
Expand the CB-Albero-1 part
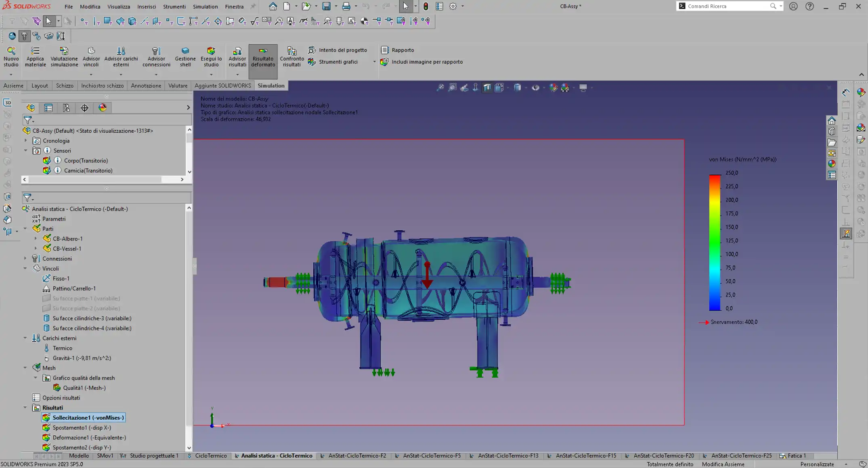click(36, 239)
